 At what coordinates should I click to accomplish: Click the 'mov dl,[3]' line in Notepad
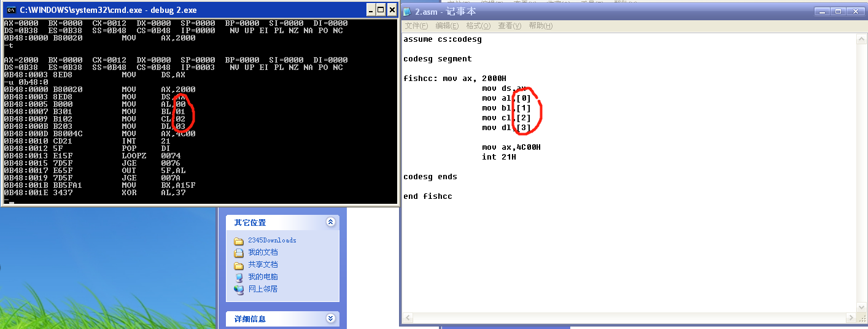(506, 128)
